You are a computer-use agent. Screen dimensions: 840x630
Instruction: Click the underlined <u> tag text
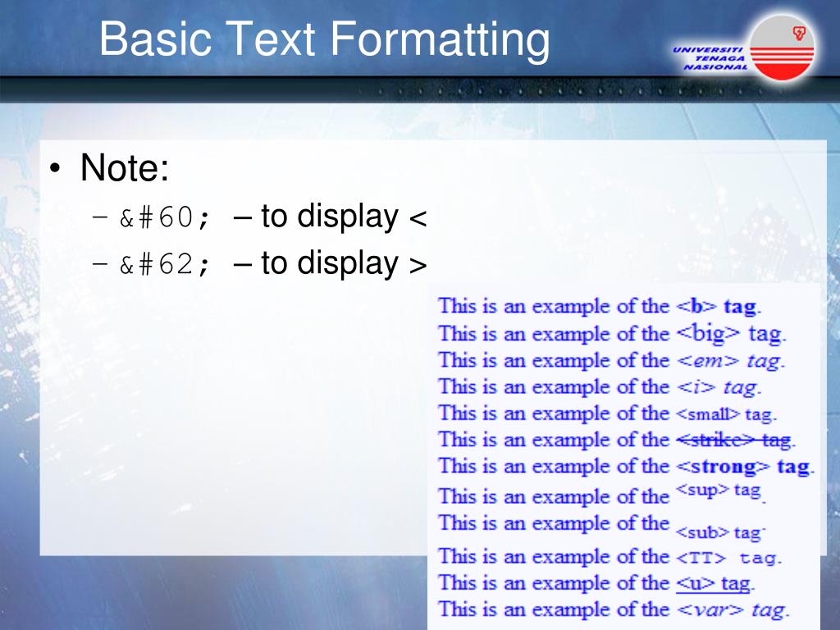tap(713, 583)
